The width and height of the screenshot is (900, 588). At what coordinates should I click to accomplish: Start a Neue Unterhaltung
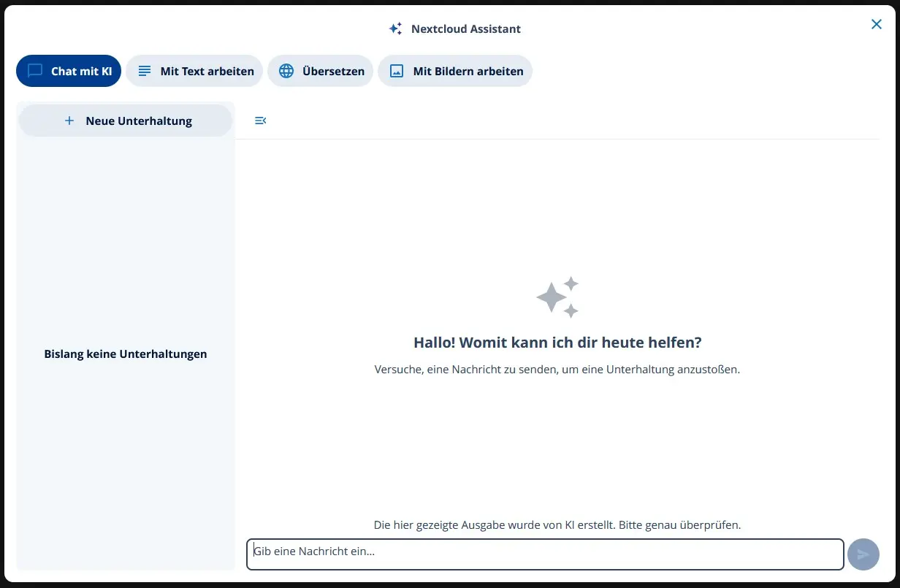125,120
